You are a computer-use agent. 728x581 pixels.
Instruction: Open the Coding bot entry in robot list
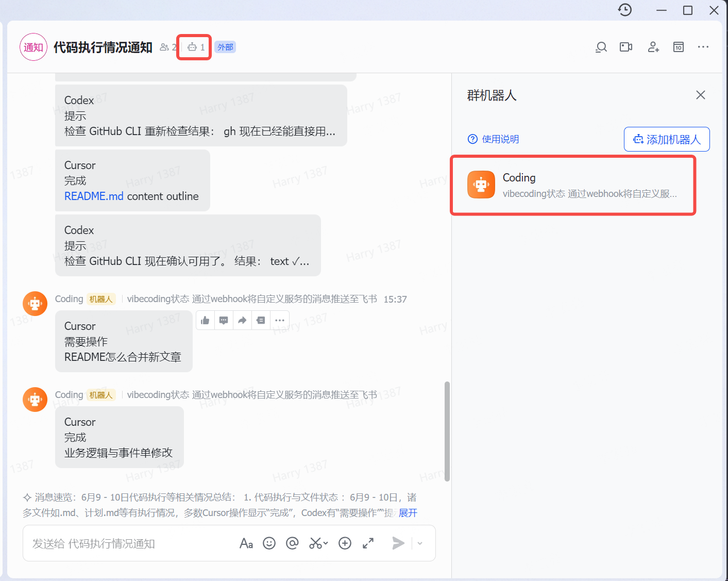click(x=573, y=185)
